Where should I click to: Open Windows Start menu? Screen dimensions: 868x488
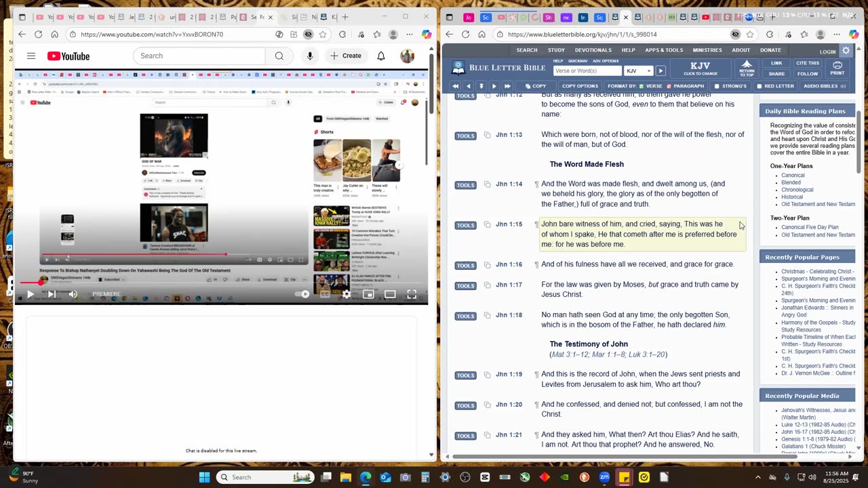coord(204,477)
